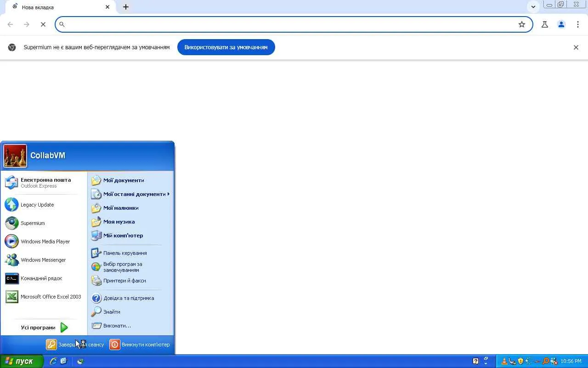The width and height of the screenshot is (588, 368).
Task: Click the browser Back arrow
Action: click(x=10, y=24)
